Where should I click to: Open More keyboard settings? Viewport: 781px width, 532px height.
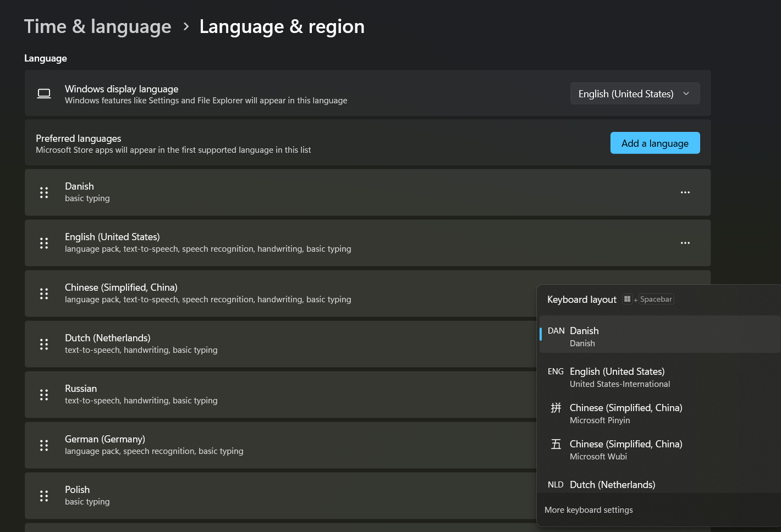pyautogui.click(x=588, y=510)
